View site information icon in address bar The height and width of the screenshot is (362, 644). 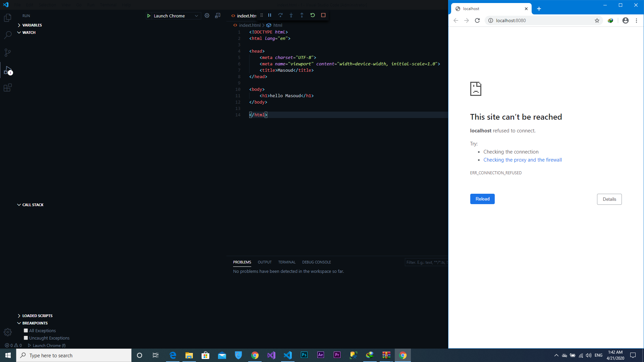(x=490, y=20)
